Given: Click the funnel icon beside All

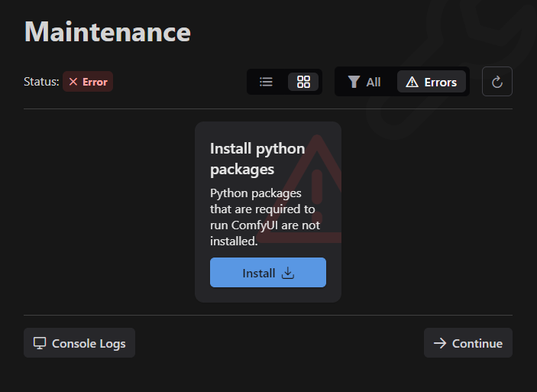Looking at the screenshot, I should (354, 82).
